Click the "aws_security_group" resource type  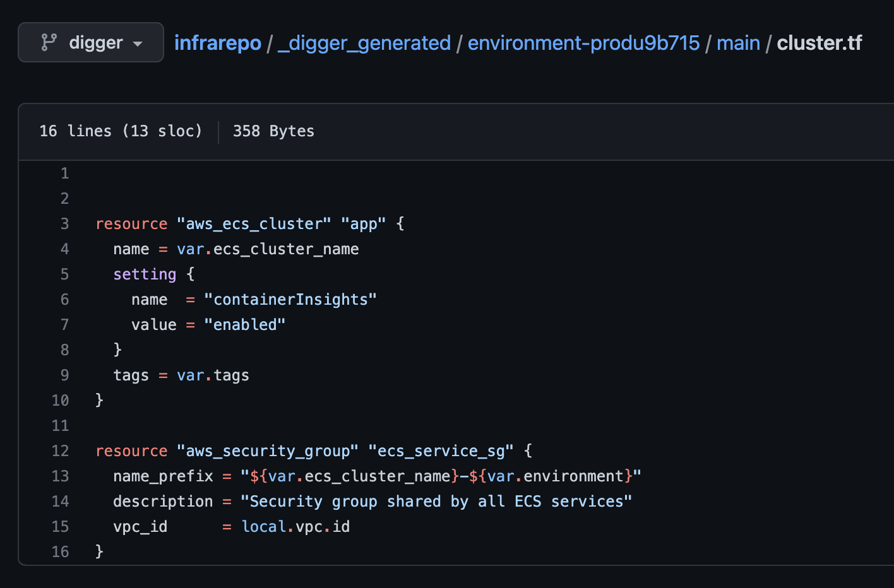(x=268, y=451)
